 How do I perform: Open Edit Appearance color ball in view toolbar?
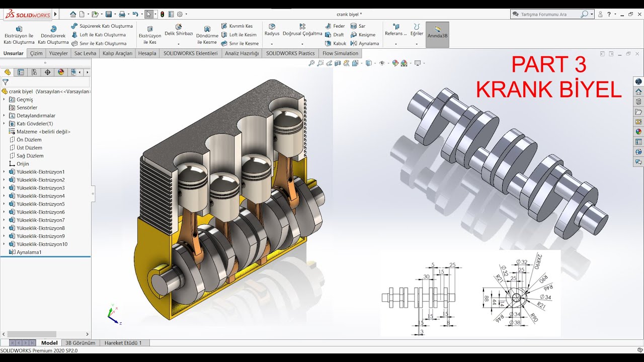[x=395, y=63]
